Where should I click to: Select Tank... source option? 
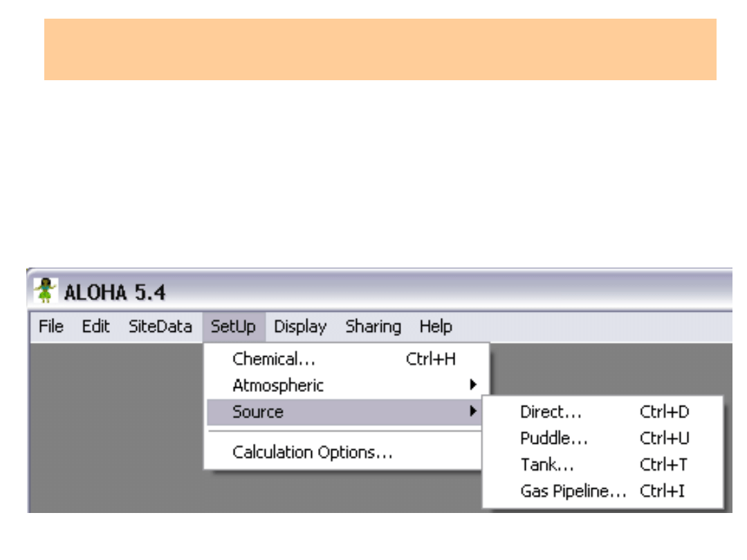[x=603, y=465]
